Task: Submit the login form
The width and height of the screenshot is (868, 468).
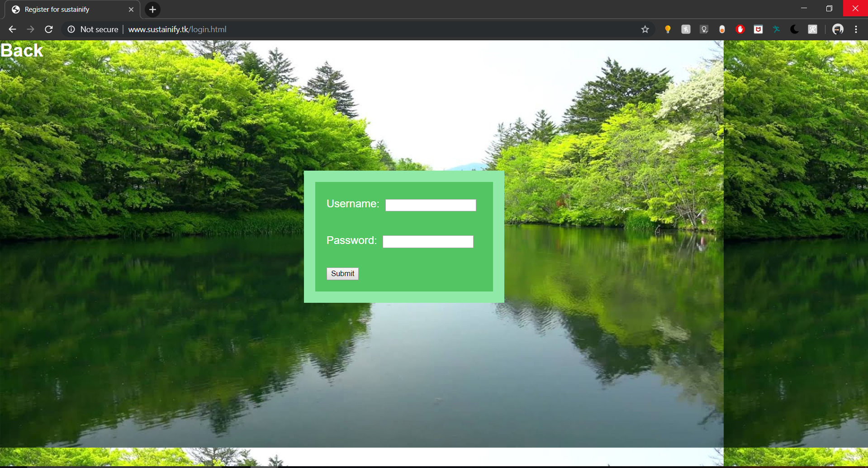Action: point(342,274)
